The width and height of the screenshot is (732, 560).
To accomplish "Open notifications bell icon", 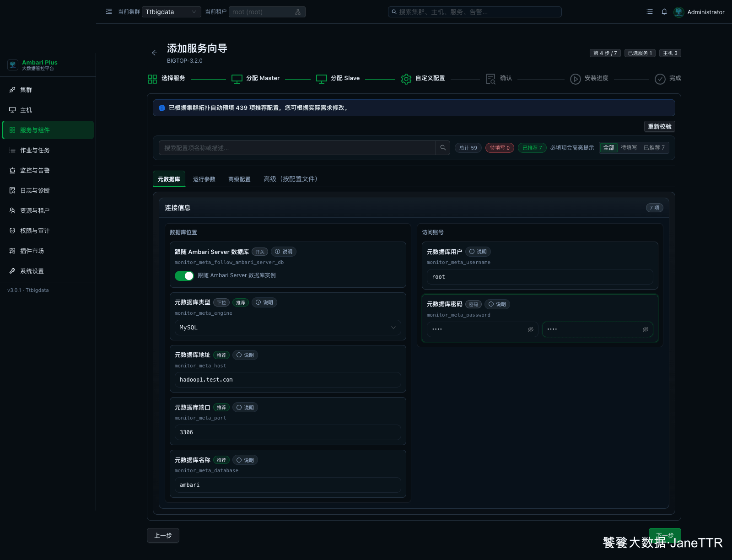I will (664, 12).
